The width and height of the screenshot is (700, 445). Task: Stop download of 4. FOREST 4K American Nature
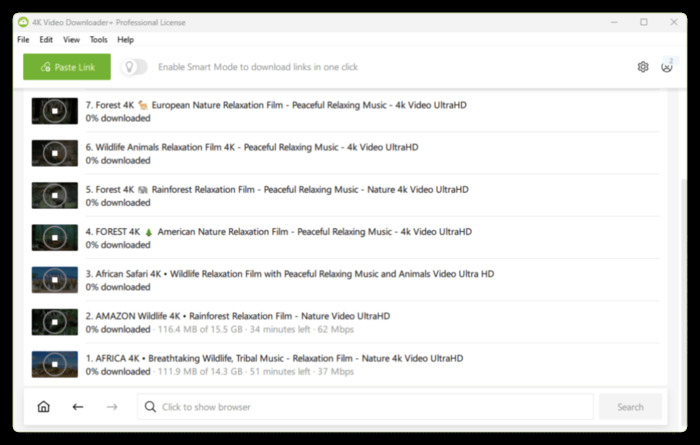(x=54, y=237)
